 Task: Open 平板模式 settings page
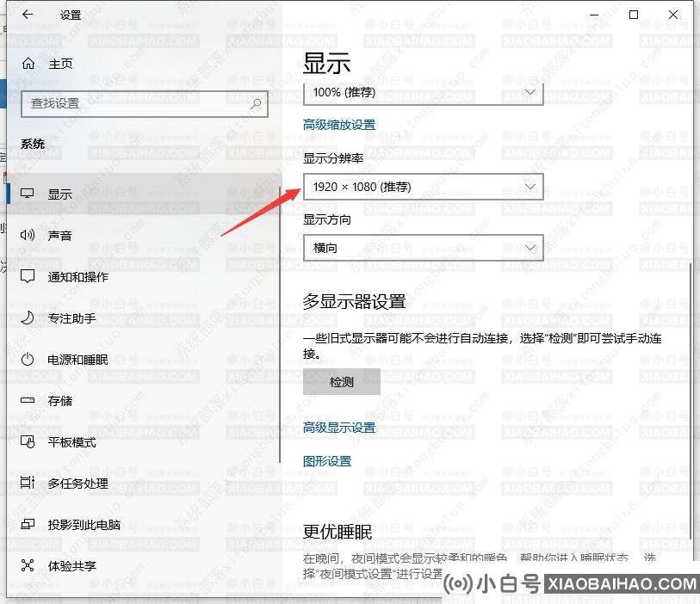click(x=143, y=442)
